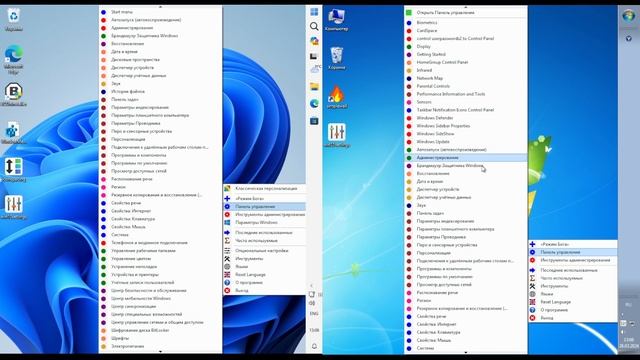Open the black circled B desktop shortcut

[x=13, y=95]
